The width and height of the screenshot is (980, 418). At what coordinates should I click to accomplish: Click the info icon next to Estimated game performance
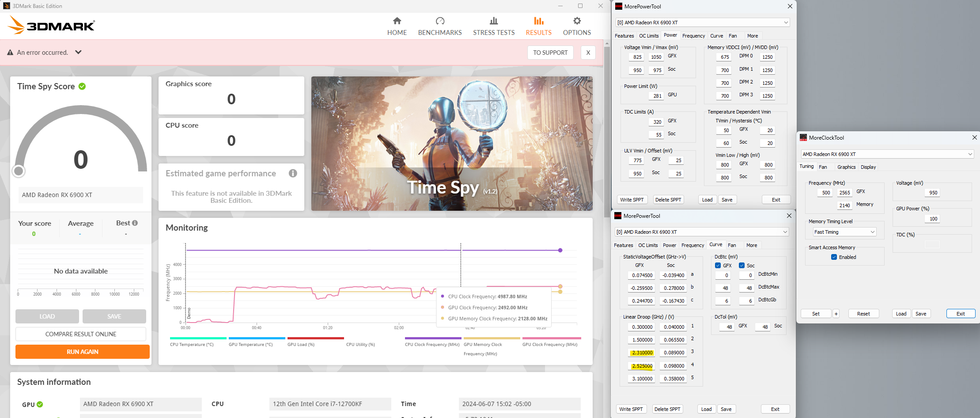pyautogui.click(x=292, y=173)
